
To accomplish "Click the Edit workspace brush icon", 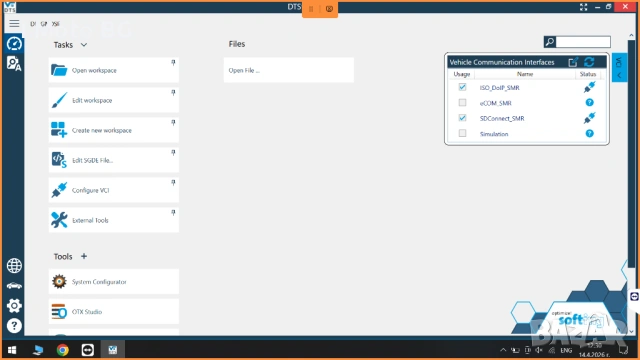I will (59, 100).
